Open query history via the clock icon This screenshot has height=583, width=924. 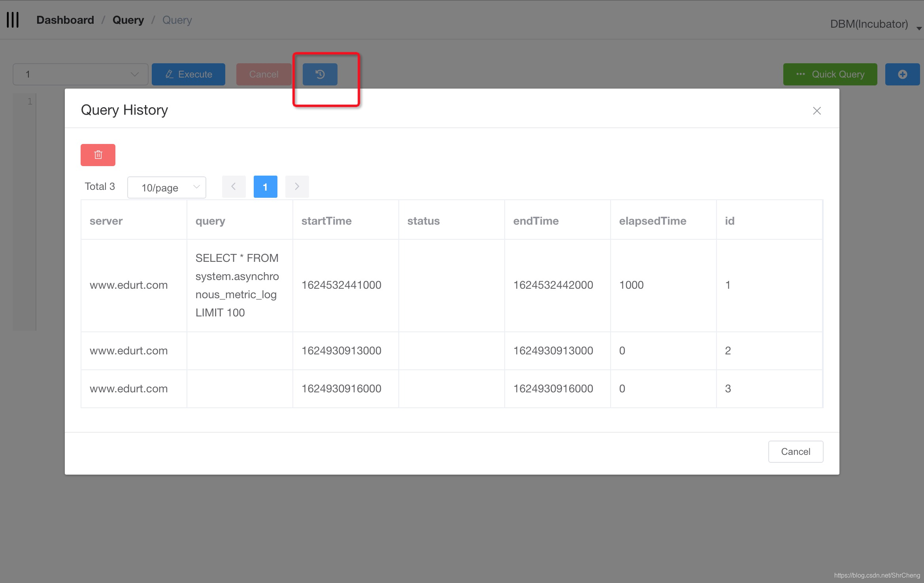tap(319, 74)
